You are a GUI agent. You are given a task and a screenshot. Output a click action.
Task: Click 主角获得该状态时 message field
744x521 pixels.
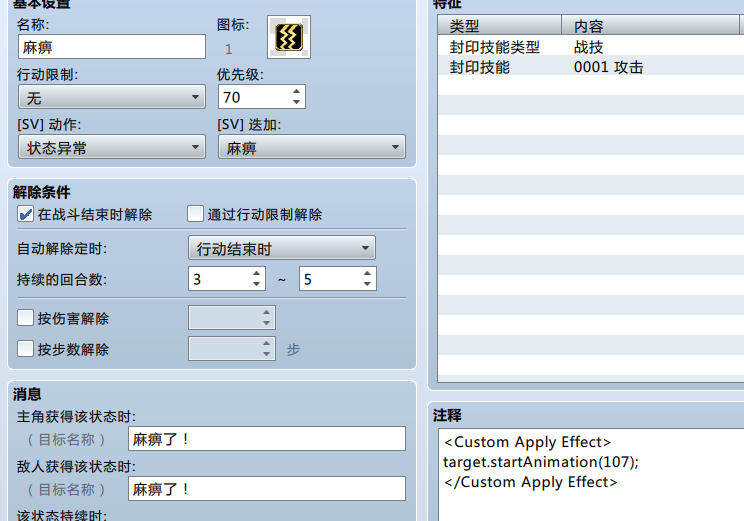pyautogui.click(x=267, y=438)
